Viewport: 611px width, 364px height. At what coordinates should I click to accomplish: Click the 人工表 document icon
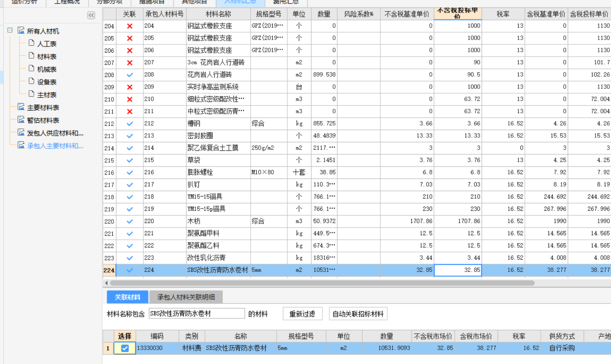point(31,43)
